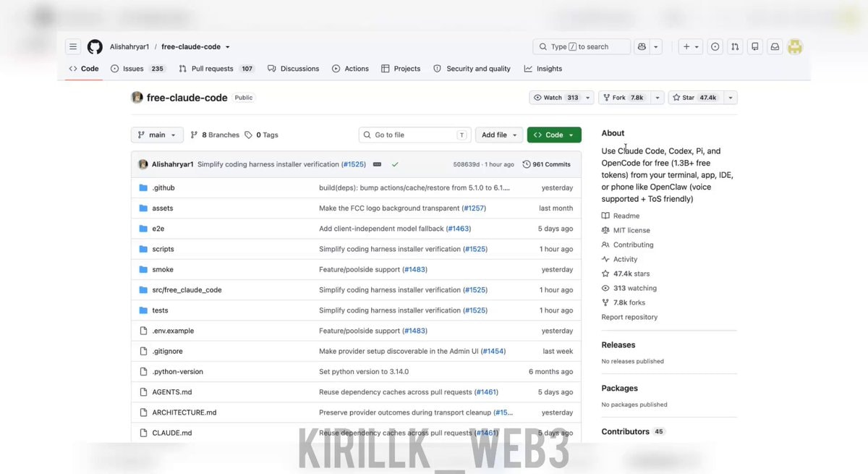Open the ARCHITECTURE.md file
Image resolution: width=868 pixels, height=474 pixels.
pyautogui.click(x=184, y=412)
